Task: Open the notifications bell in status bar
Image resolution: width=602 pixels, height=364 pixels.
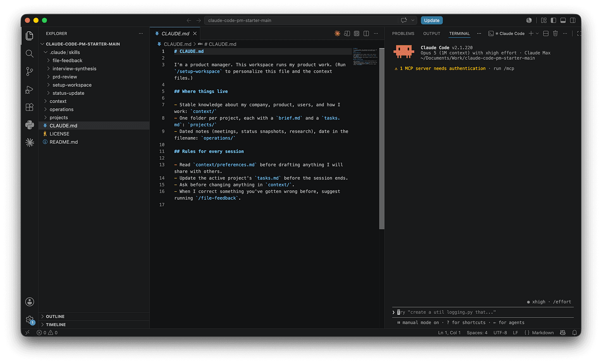Action: (x=574, y=333)
